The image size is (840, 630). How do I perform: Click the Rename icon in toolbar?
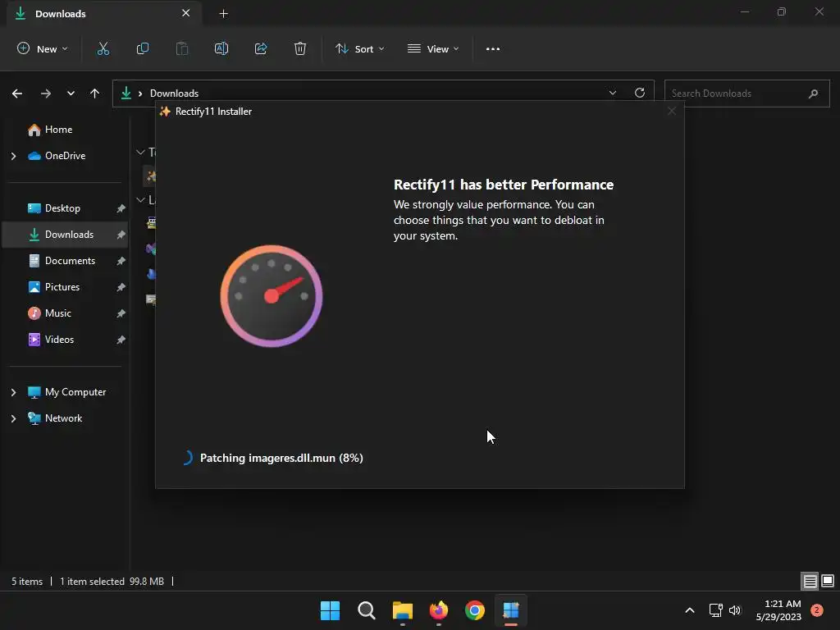pyautogui.click(x=221, y=48)
